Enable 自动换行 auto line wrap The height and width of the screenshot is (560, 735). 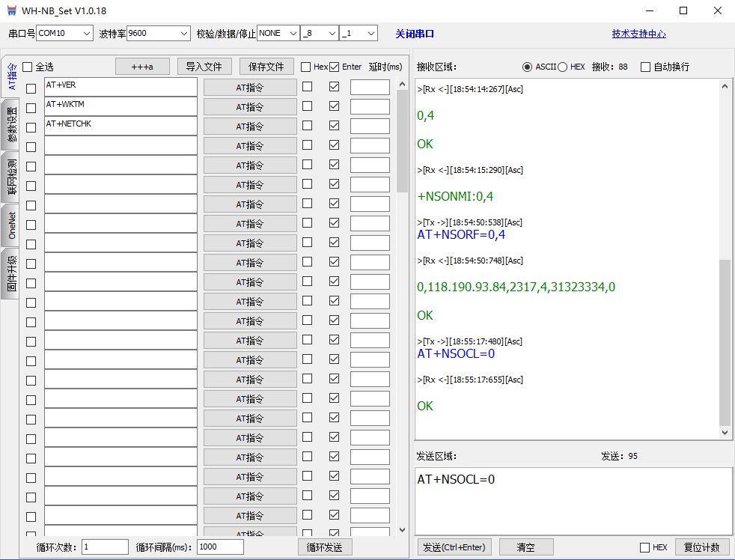pos(645,67)
